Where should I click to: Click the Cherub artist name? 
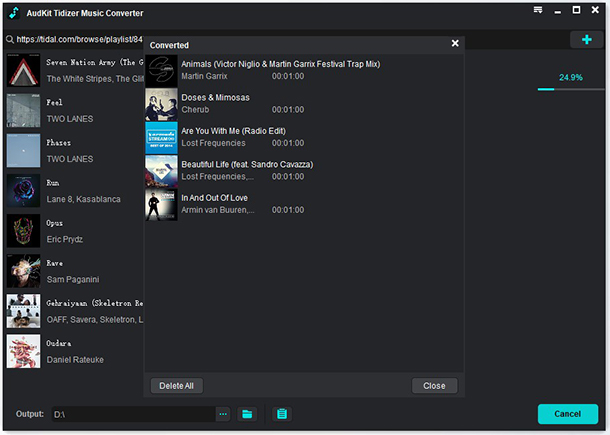[195, 109]
